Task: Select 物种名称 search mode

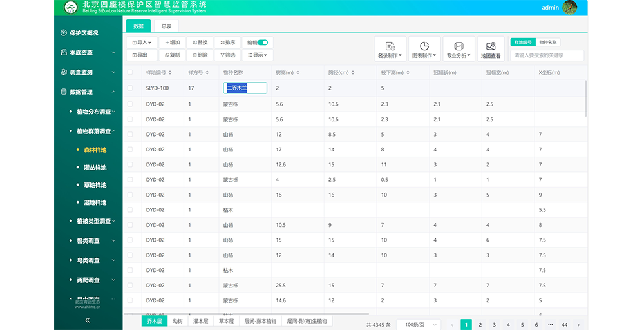Action: [548, 43]
